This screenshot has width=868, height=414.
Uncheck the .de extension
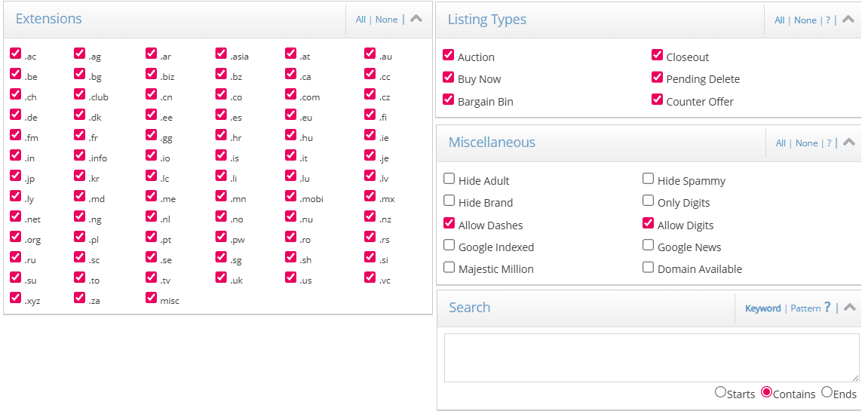16,115
